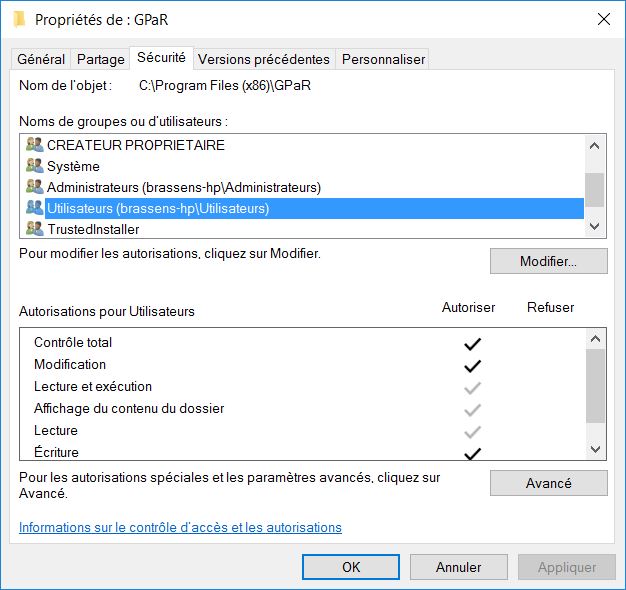Switch to the Général tab
Image resolution: width=626 pixels, height=590 pixels.
(41, 59)
